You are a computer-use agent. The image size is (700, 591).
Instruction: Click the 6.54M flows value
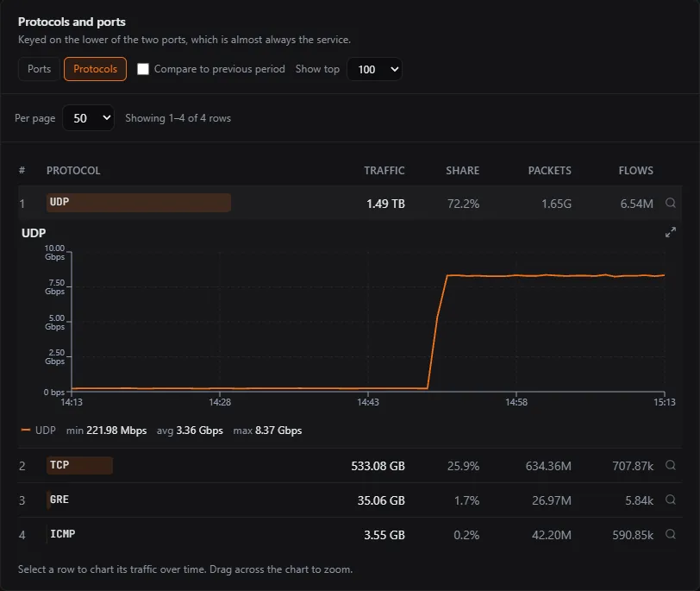point(636,204)
